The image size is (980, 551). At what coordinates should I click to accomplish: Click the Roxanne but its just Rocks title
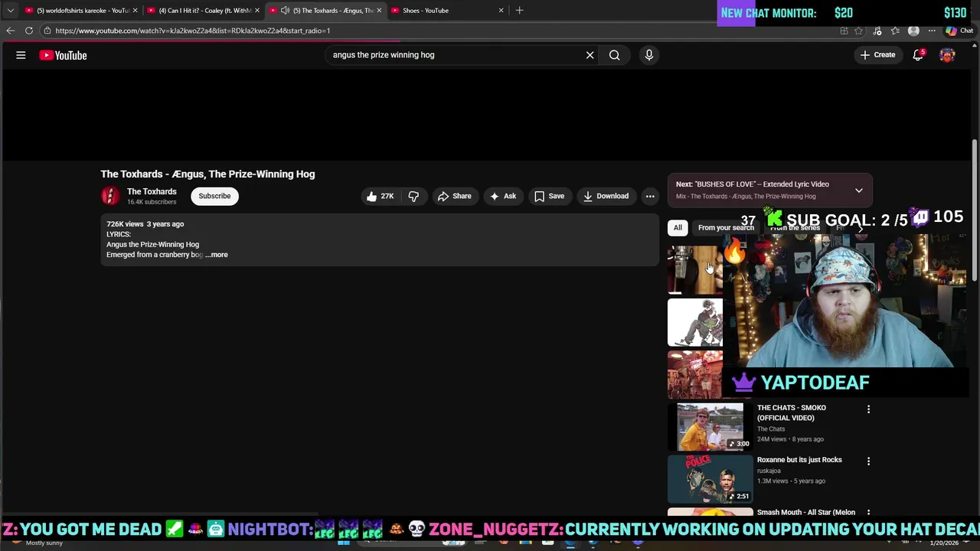(799, 460)
